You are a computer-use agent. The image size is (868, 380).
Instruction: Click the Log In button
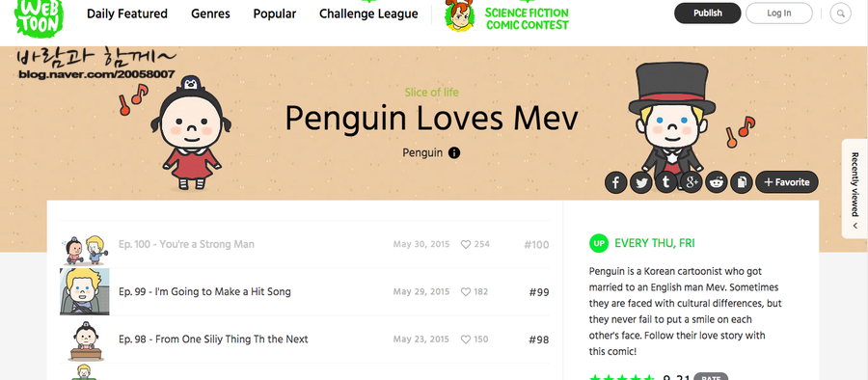(x=779, y=14)
